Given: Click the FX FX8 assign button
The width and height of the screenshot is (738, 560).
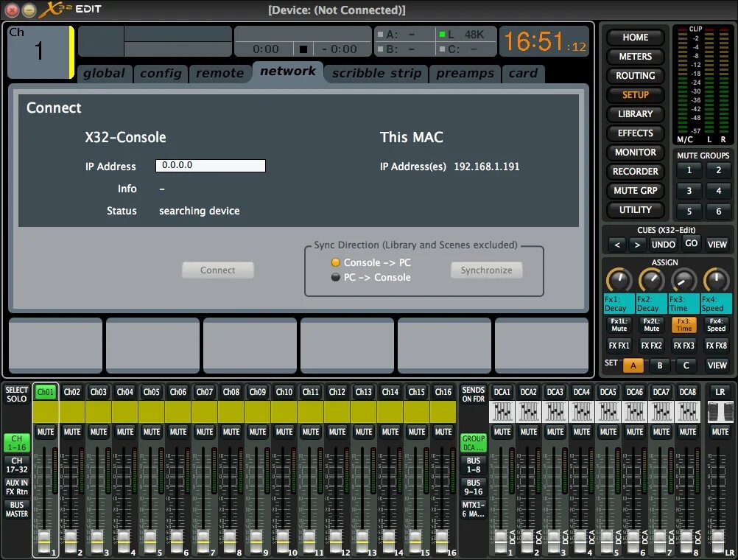Looking at the screenshot, I should pyautogui.click(x=717, y=346).
